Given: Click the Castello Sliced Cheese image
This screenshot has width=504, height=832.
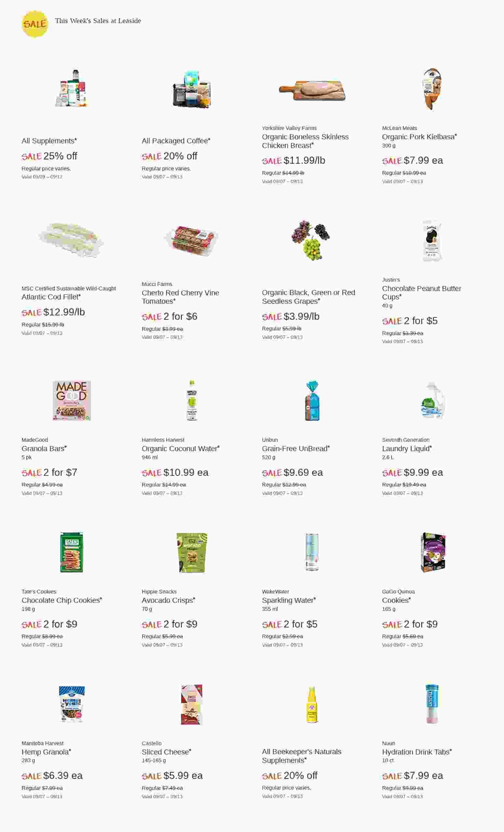Looking at the screenshot, I should click(x=192, y=704).
